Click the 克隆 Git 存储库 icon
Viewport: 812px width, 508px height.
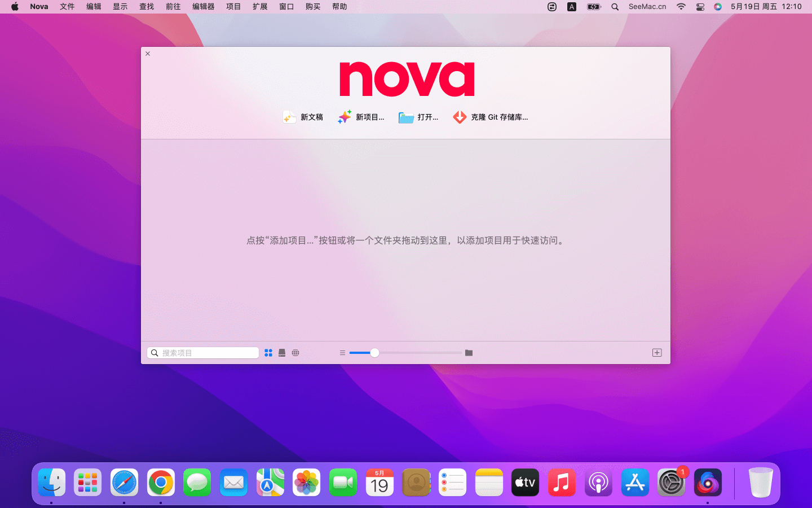[460, 117]
